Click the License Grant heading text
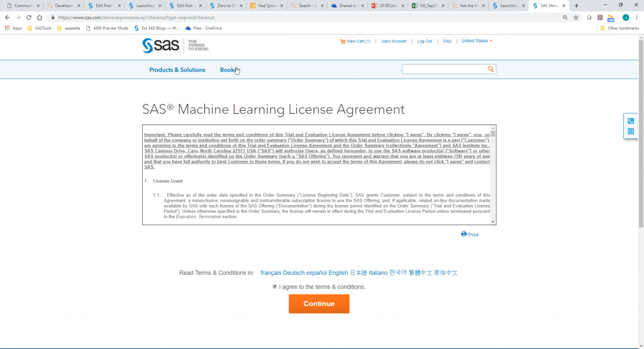This screenshot has height=349, width=644. pyautogui.click(x=168, y=181)
